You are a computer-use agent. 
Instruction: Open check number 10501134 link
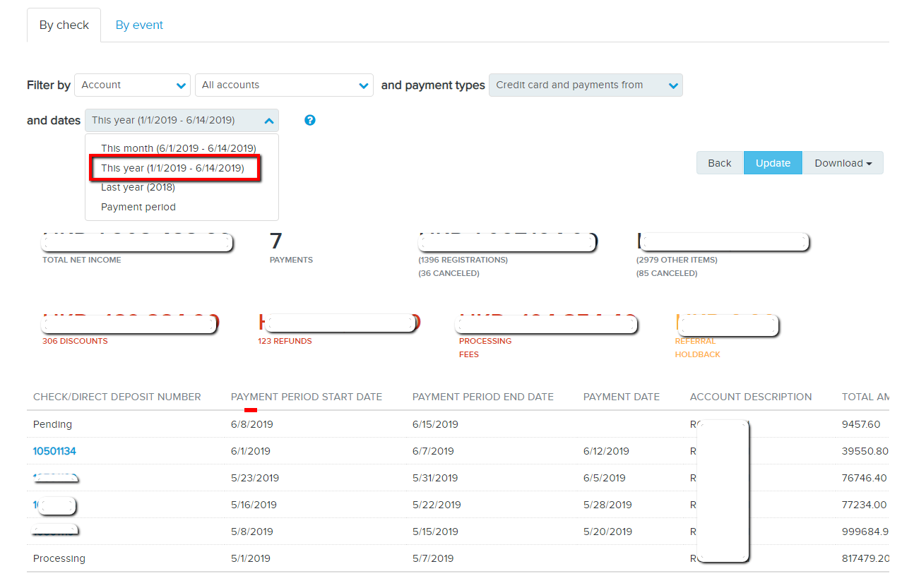point(54,451)
